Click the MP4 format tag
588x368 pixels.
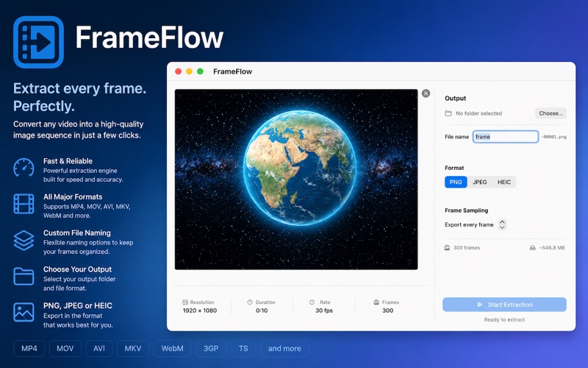29,348
